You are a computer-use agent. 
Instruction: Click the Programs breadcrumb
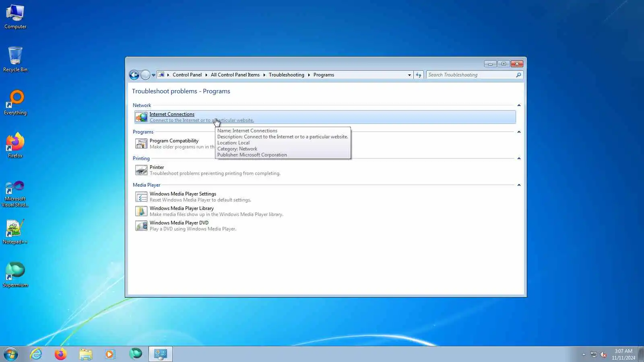[x=324, y=75]
